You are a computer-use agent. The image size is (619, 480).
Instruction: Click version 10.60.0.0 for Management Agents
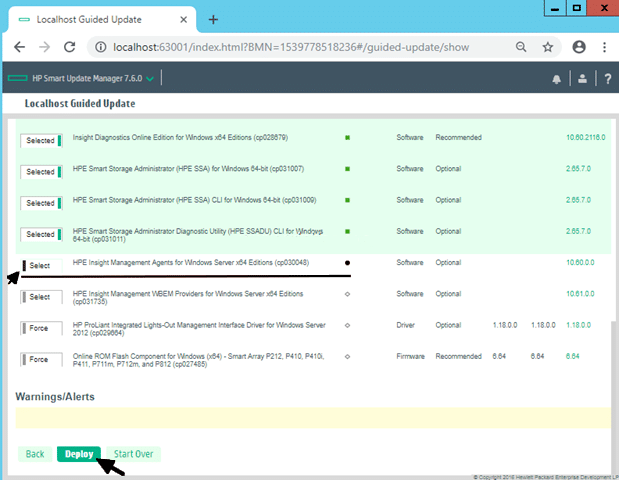tap(580, 262)
